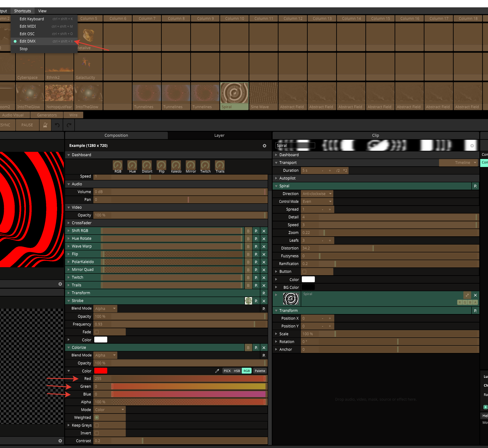Open the composition settings gear
This screenshot has width=488, height=448.
264,146
